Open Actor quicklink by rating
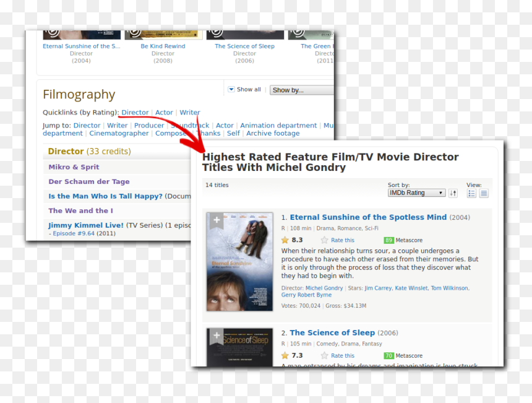The height and width of the screenshot is (403, 532). coord(164,113)
